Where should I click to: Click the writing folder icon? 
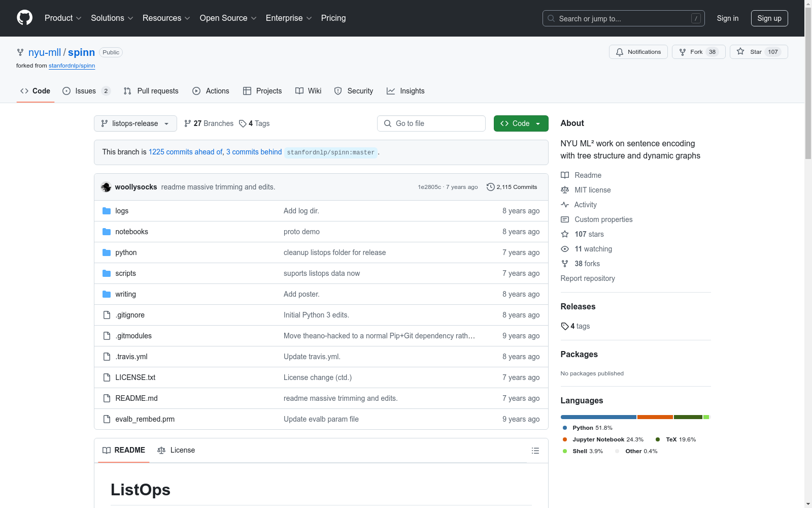coord(107,294)
